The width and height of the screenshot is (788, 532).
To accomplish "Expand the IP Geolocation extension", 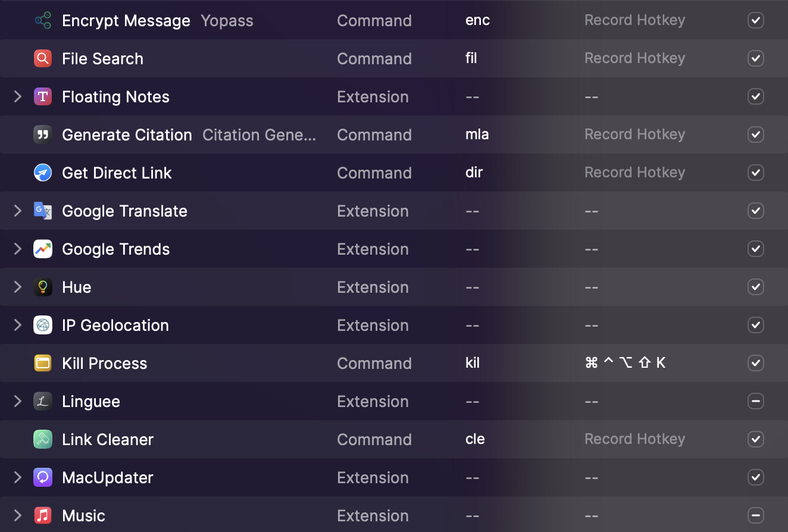I will pyautogui.click(x=17, y=325).
